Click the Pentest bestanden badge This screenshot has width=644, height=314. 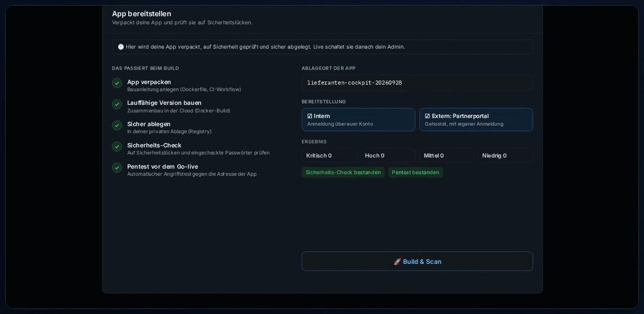coord(416,172)
